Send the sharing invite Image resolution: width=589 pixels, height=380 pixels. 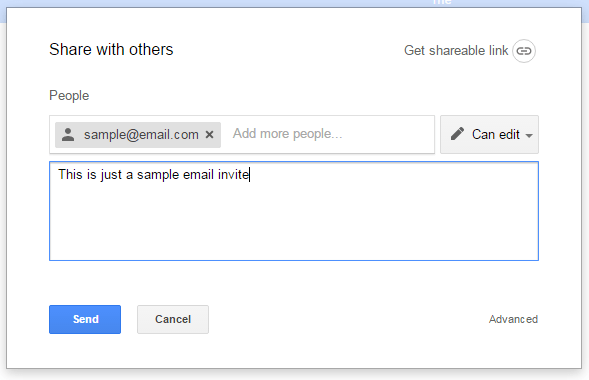(85, 319)
